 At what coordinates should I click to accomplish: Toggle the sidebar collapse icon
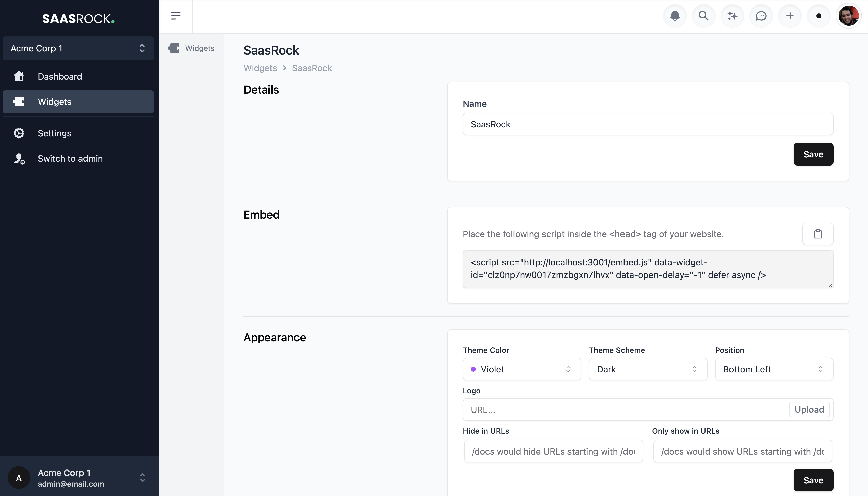click(x=176, y=16)
